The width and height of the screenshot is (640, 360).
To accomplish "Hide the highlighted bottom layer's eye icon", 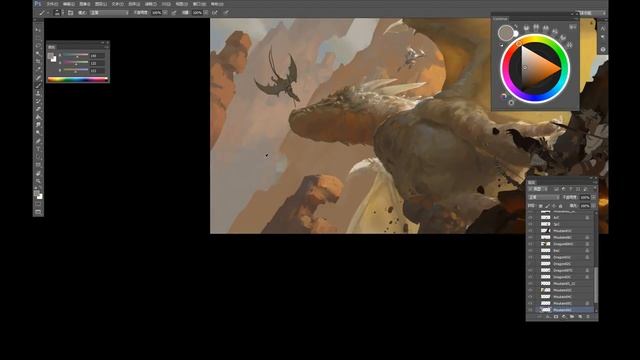I will click(531, 310).
